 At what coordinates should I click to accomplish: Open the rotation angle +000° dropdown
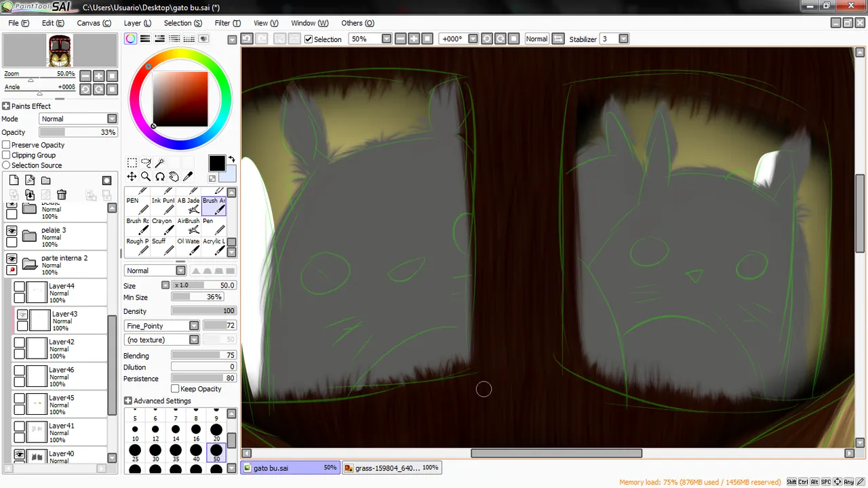pos(473,39)
